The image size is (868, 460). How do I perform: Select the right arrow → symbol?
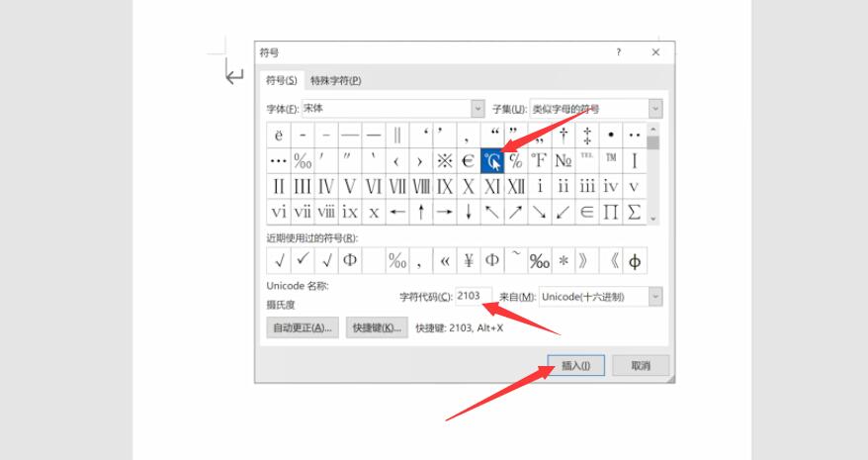445,212
